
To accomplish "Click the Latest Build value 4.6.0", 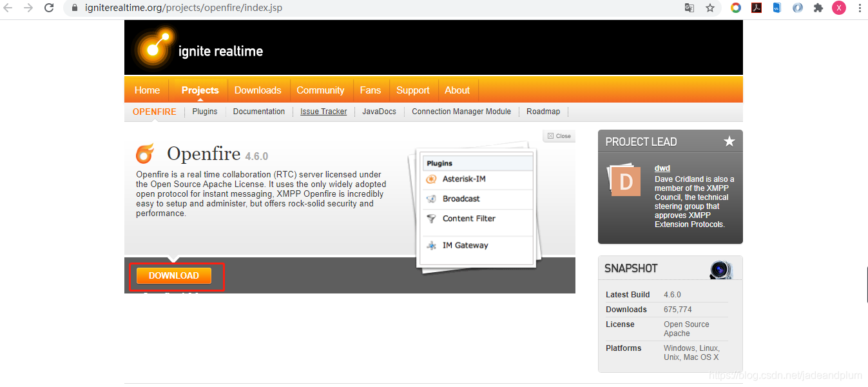I will [673, 295].
